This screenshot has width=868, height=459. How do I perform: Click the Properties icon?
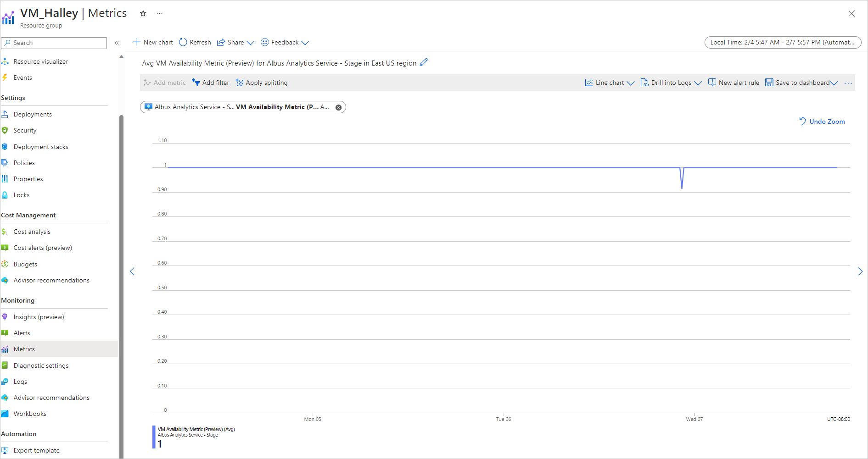click(5, 179)
